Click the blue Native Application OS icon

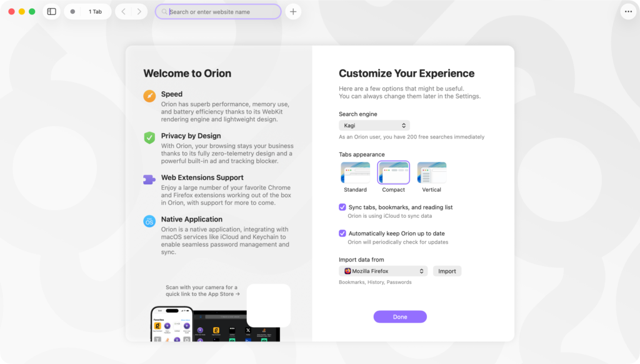click(x=149, y=221)
